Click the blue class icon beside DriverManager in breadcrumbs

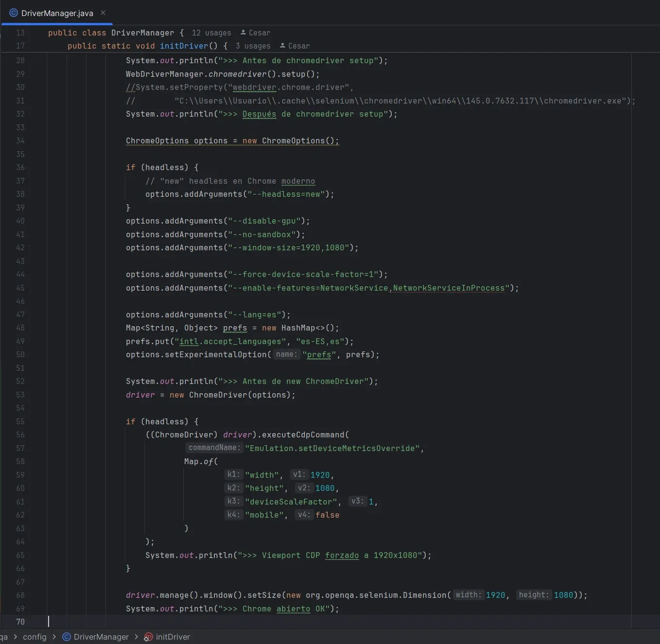pos(66,637)
